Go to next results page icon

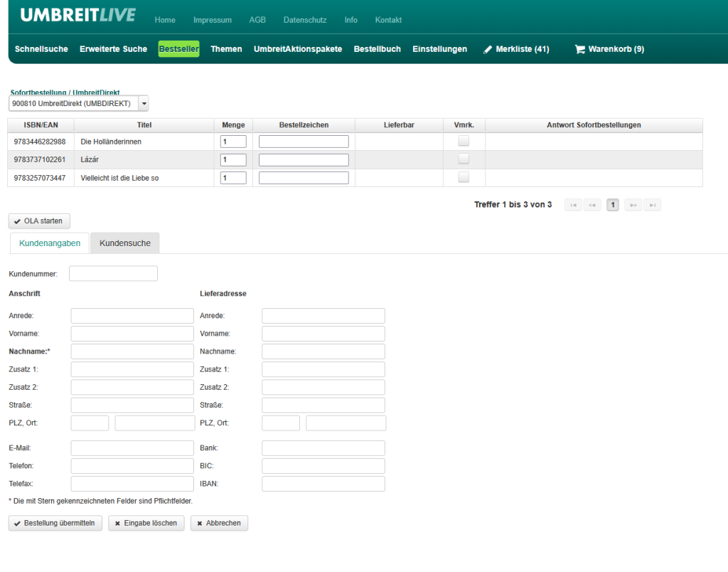click(x=633, y=205)
